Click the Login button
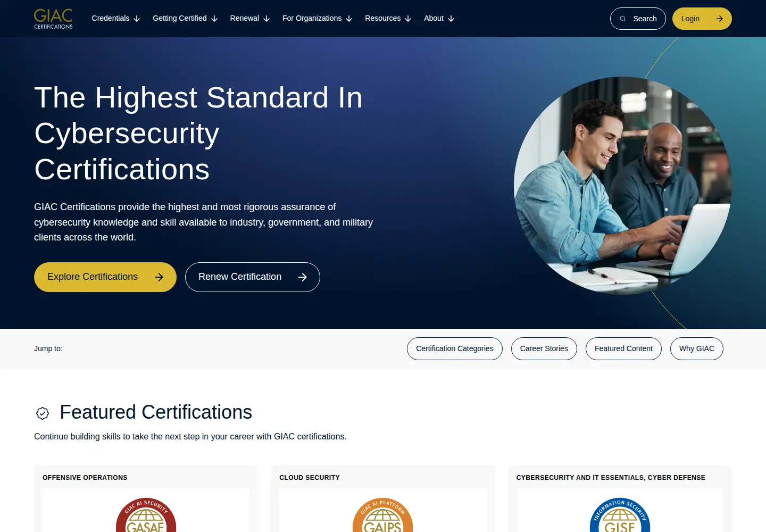Image resolution: width=766 pixels, height=532 pixels. [x=702, y=19]
